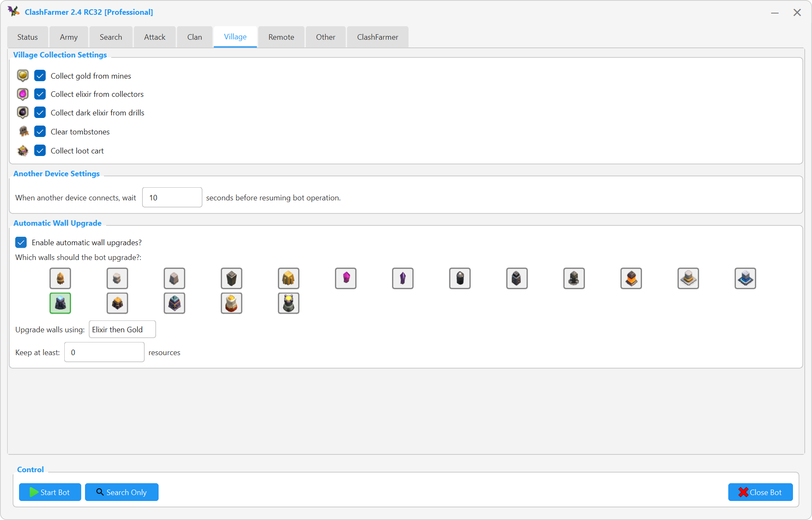
Task: Toggle the Clear tombstones checkbox
Action: 40,131
